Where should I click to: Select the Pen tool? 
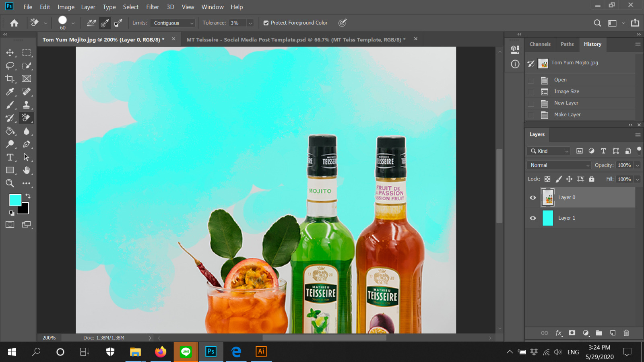tap(27, 144)
